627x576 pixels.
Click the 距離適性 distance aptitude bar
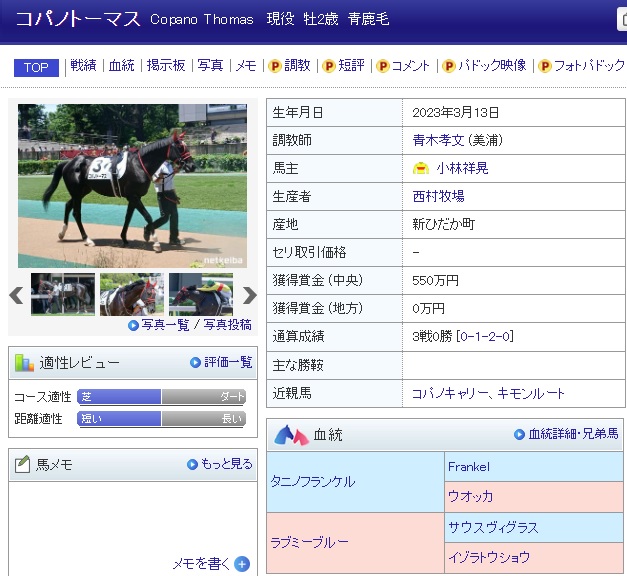[x=161, y=419]
